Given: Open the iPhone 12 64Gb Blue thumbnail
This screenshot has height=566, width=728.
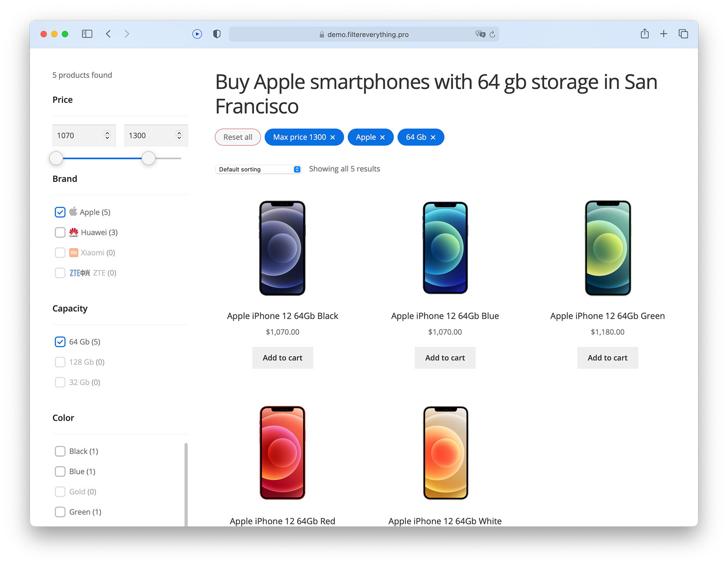Looking at the screenshot, I should click(x=445, y=248).
